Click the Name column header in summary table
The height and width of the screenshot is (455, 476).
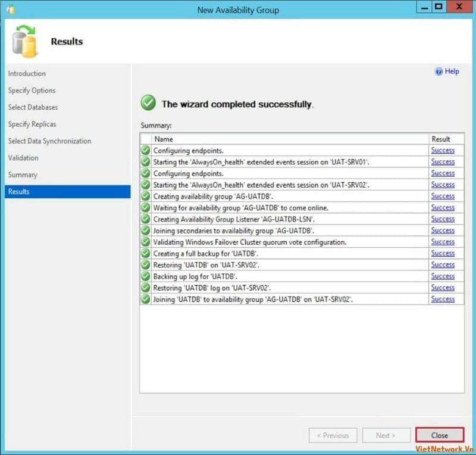point(164,139)
